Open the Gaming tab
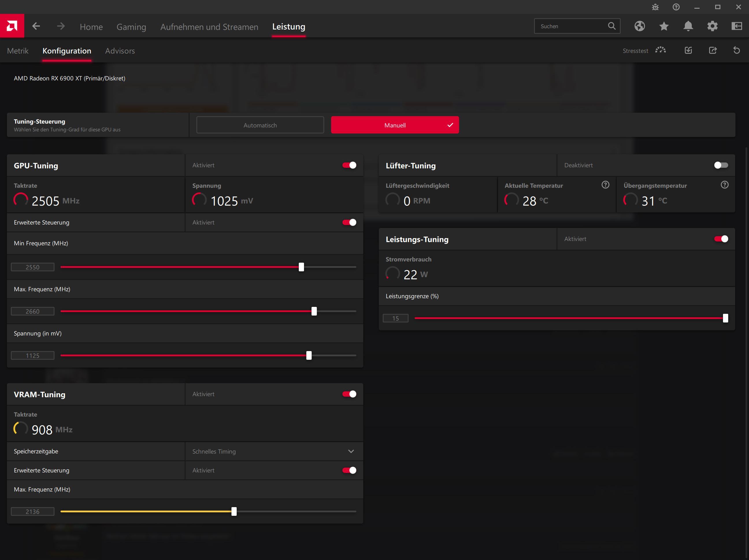 [131, 27]
